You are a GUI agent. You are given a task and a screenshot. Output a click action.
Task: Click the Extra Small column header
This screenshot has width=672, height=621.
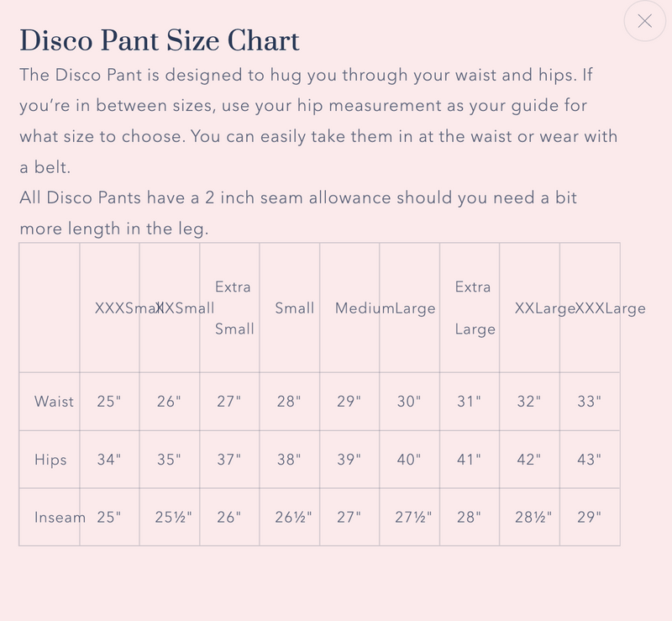(x=234, y=308)
